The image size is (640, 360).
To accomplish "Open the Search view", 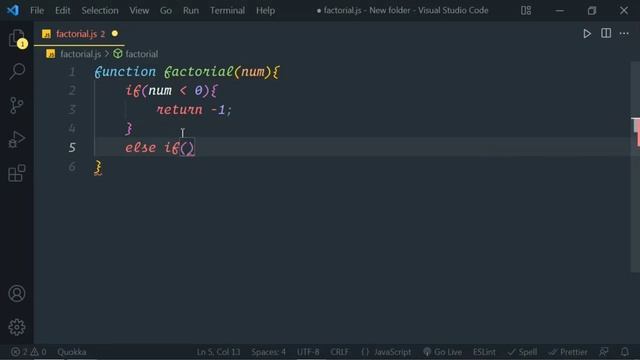I will pos(17,71).
